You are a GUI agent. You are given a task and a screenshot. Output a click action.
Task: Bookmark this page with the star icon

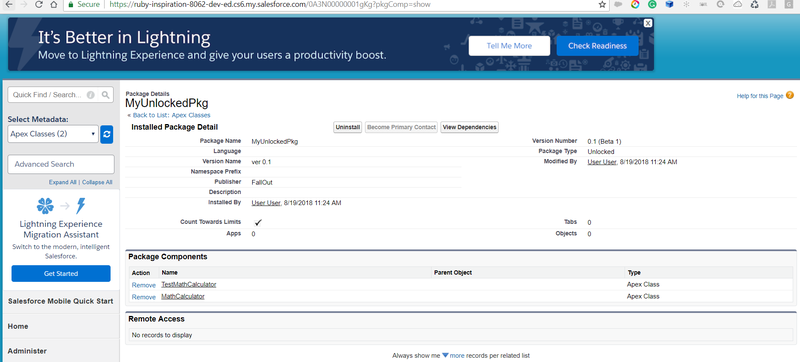[x=602, y=4]
